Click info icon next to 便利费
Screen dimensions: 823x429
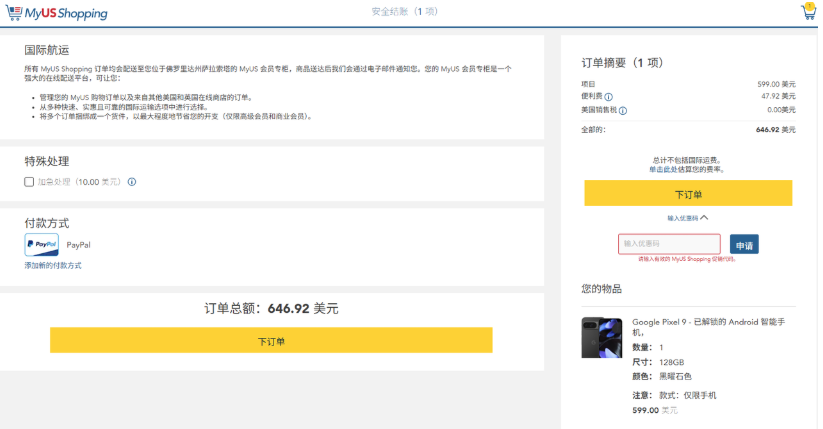point(608,97)
